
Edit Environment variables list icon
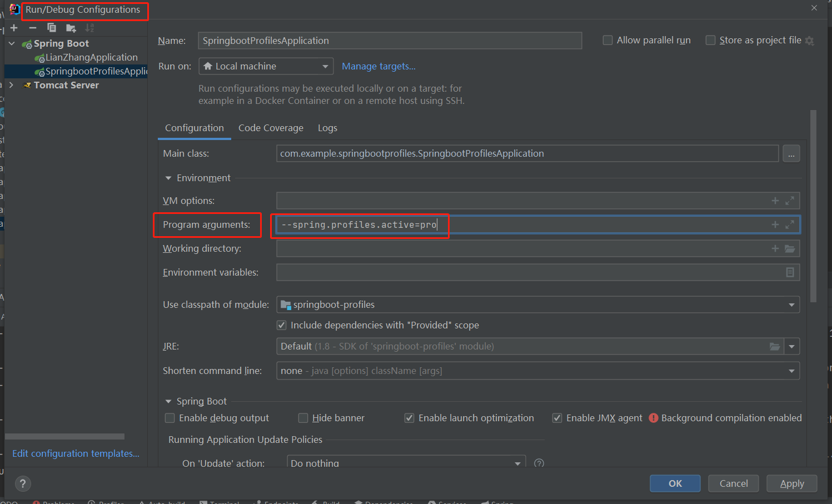tap(790, 272)
